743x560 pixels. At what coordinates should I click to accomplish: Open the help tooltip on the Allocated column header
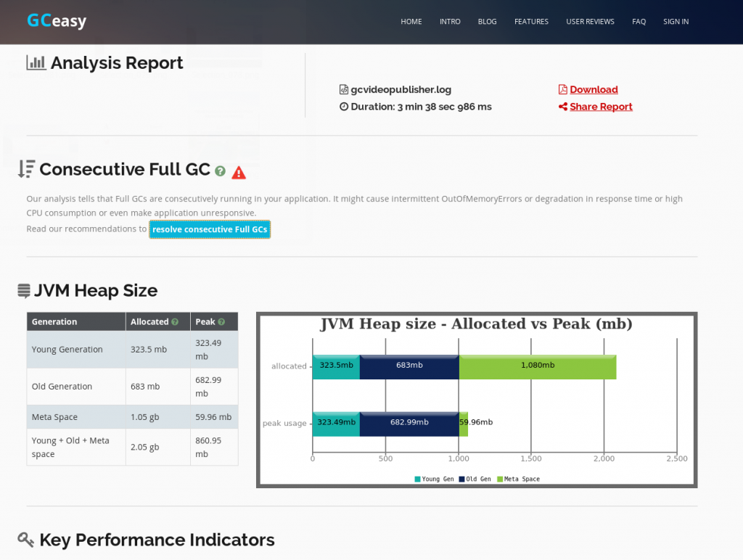(x=175, y=322)
